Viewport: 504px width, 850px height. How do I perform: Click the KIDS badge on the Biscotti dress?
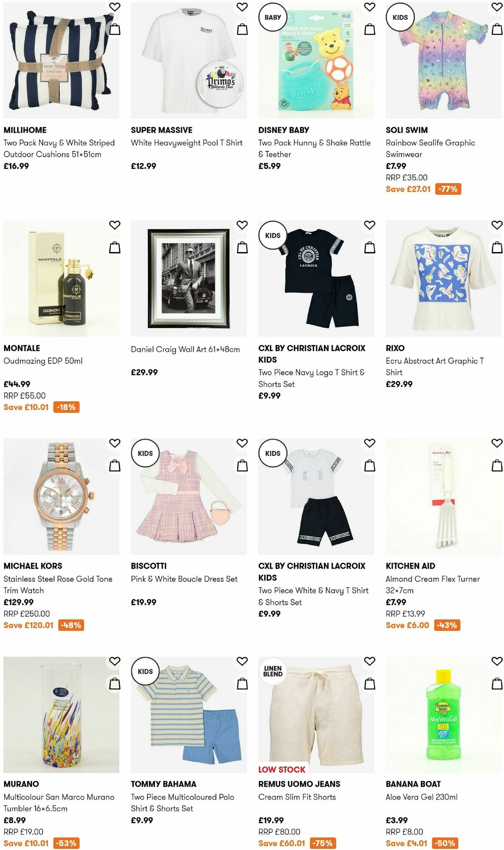pyautogui.click(x=145, y=454)
